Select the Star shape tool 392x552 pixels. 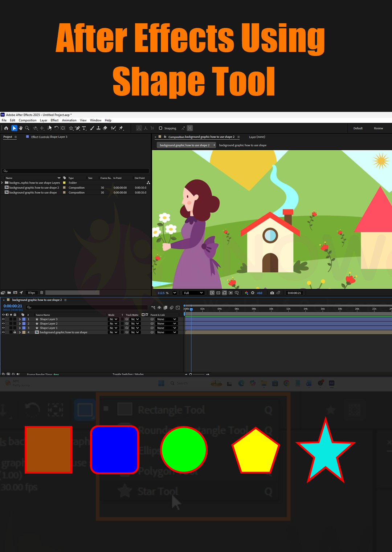[x=71, y=128]
